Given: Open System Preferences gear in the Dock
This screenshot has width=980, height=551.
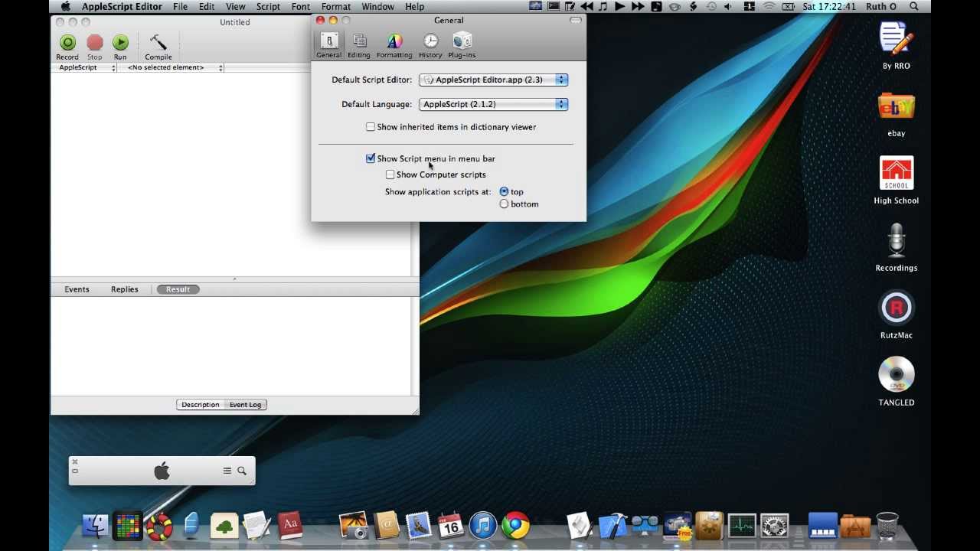Looking at the screenshot, I should click(775, 526).
